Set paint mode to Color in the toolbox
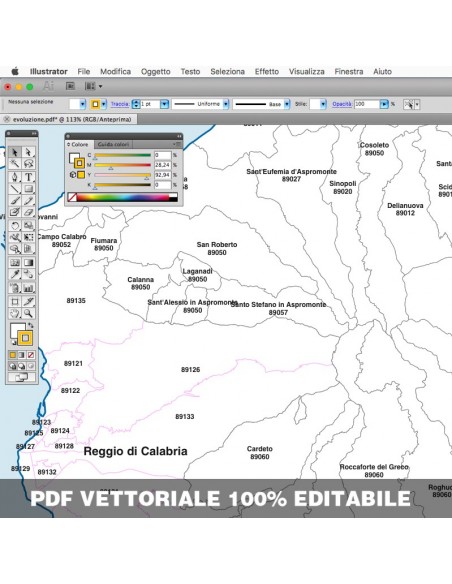The image size is (452, 584). click(x=13, y=355)
